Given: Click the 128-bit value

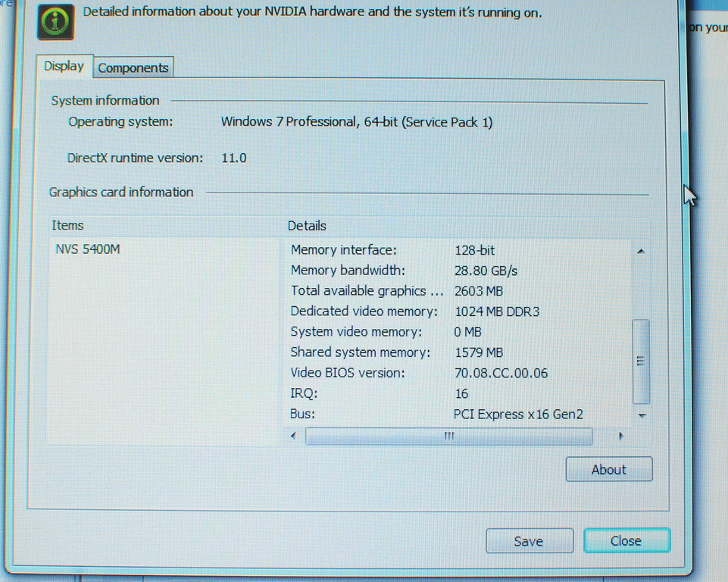Looking at the screenshot, I should (x=474, y=250).
